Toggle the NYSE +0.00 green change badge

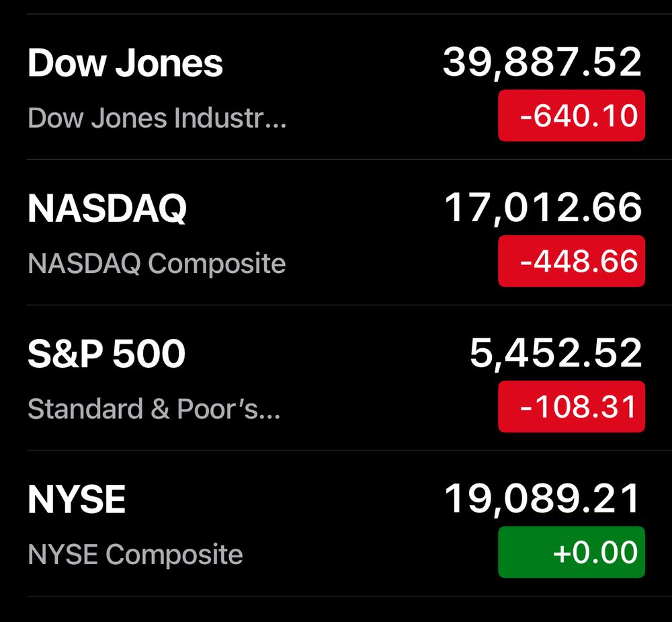point(571,552)
